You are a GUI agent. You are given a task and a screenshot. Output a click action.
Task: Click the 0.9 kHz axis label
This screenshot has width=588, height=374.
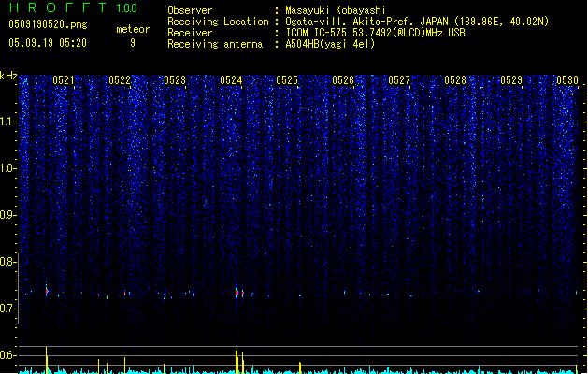8,215
